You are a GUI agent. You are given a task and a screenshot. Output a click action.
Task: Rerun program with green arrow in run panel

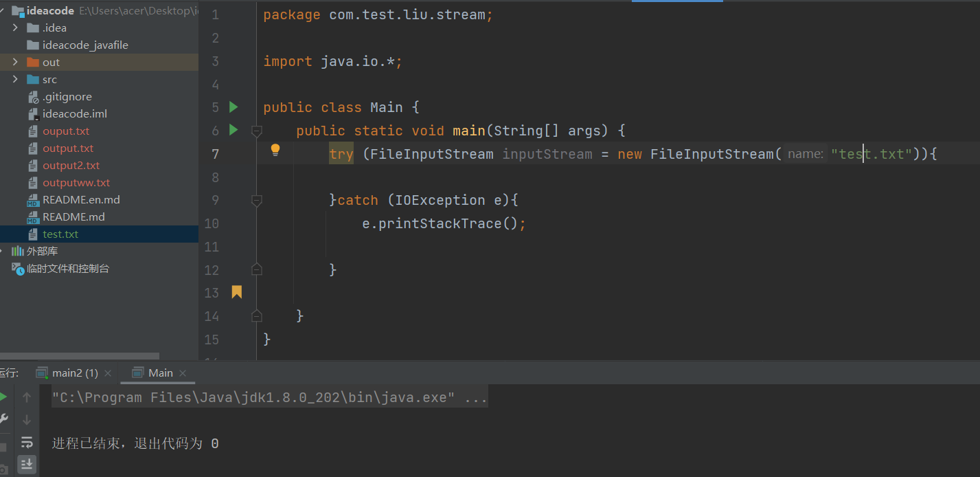click(x=3, y=397)
